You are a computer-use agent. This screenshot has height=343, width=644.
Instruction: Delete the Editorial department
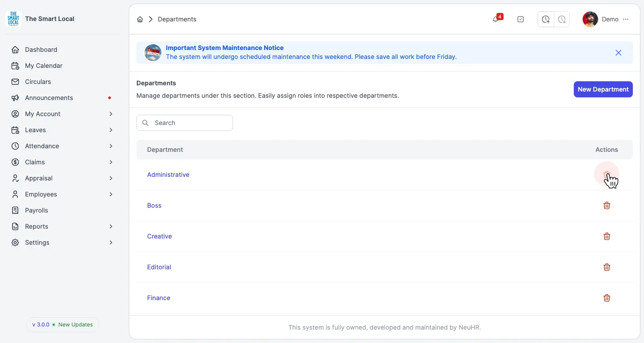click(607, 267)
